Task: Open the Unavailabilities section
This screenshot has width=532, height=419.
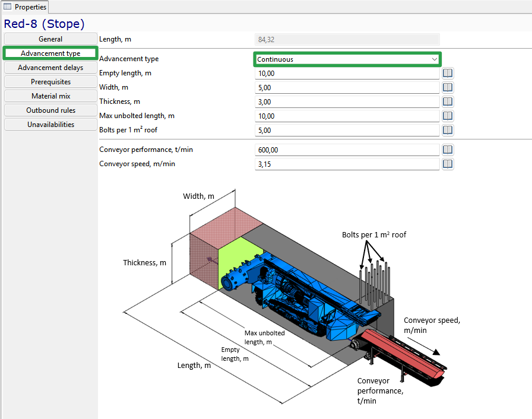Action: 50,125
